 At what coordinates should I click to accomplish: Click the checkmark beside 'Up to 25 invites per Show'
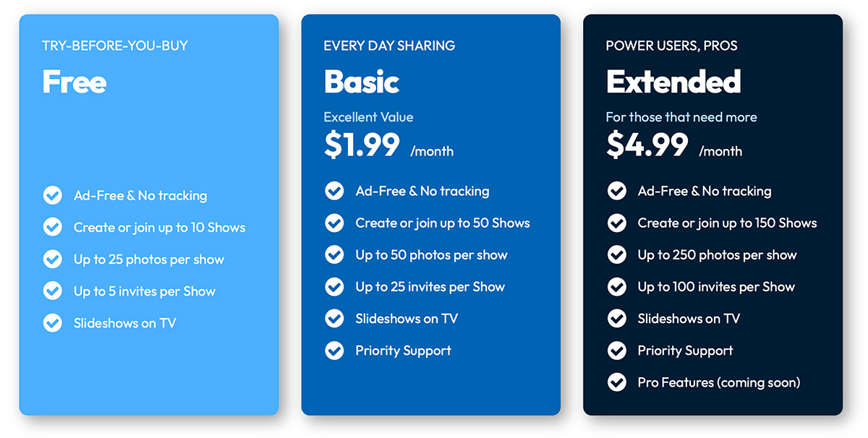(334, 287)
